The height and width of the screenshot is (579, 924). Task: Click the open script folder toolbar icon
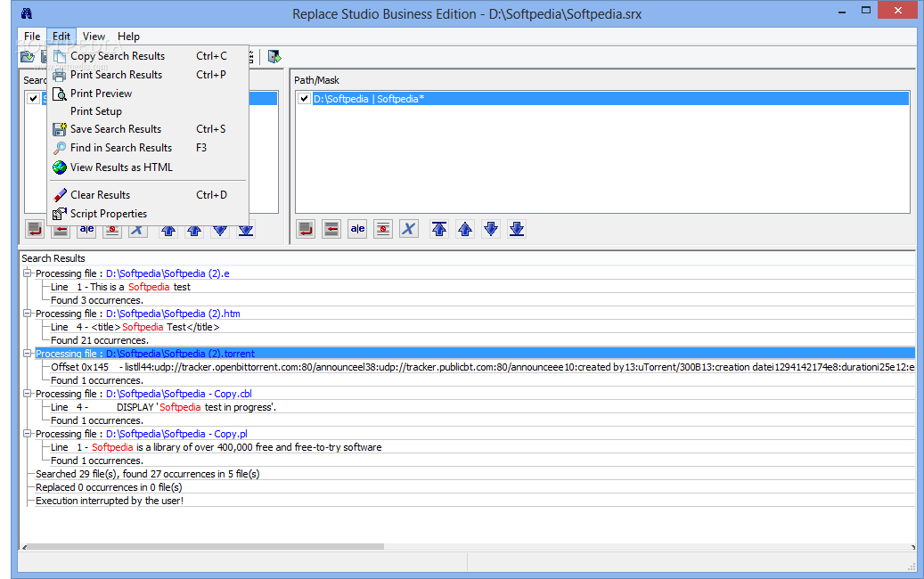point(27,56)
